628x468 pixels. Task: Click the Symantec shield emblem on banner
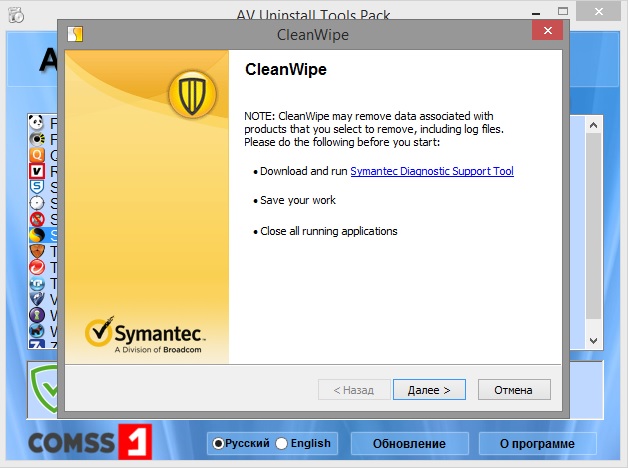(186, 97)
